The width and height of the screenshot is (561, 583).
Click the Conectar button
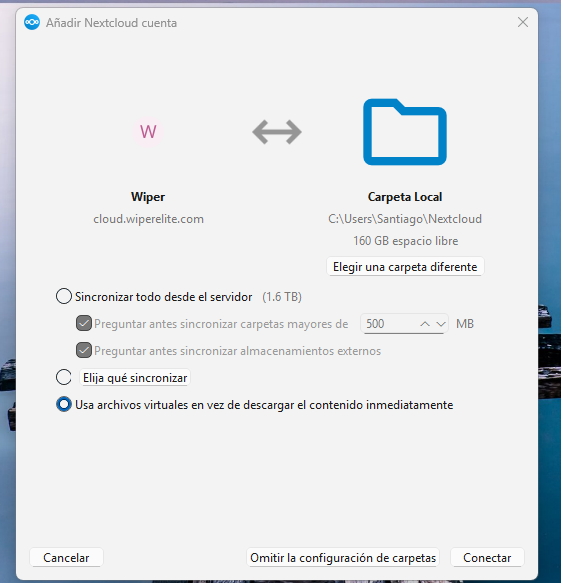487,557
